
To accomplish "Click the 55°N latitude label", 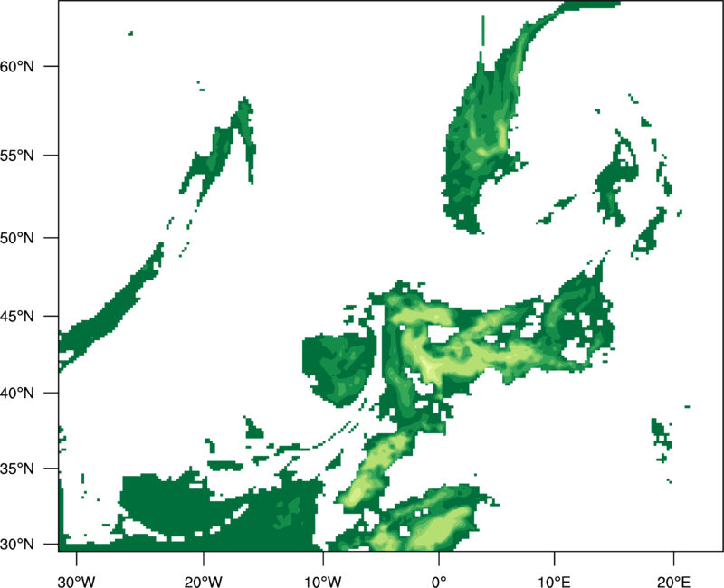I will (x=17, y=156).
